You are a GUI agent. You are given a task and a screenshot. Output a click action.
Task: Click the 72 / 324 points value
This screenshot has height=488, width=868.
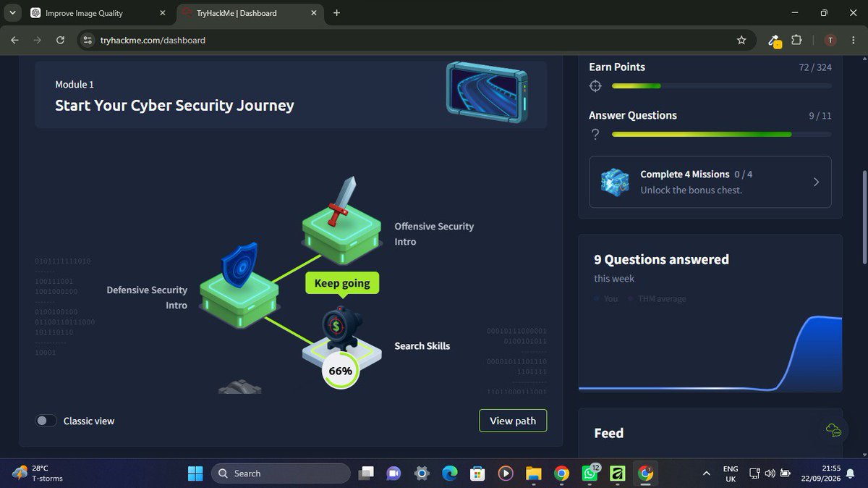click(815, 67)
